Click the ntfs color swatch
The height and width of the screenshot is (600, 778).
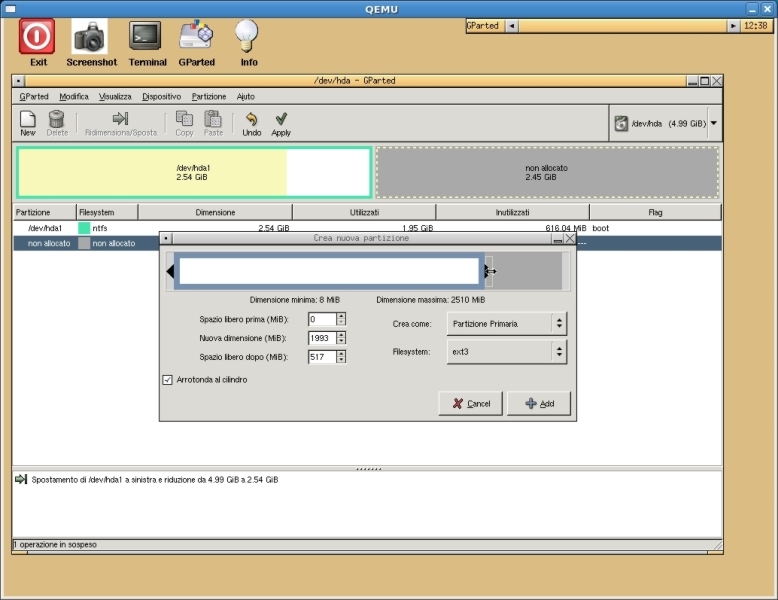(84, 228)
